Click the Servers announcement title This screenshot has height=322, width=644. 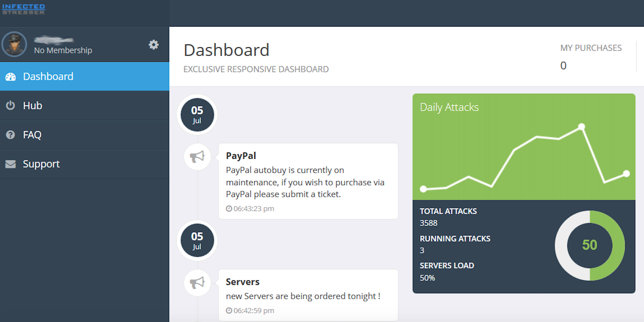(x=243, y=282)
